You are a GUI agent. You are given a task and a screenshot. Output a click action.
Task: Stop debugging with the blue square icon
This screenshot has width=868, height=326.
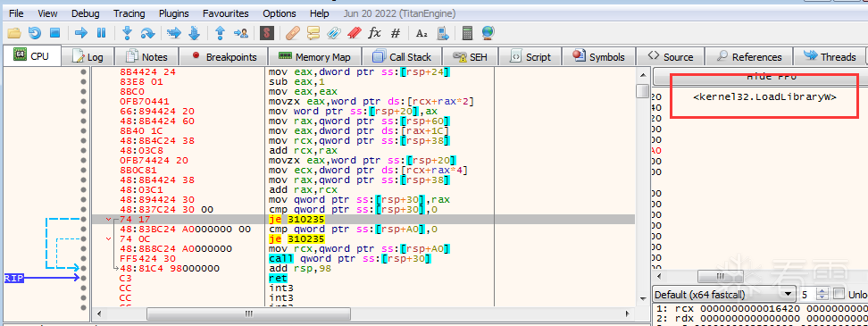[54, 33]
